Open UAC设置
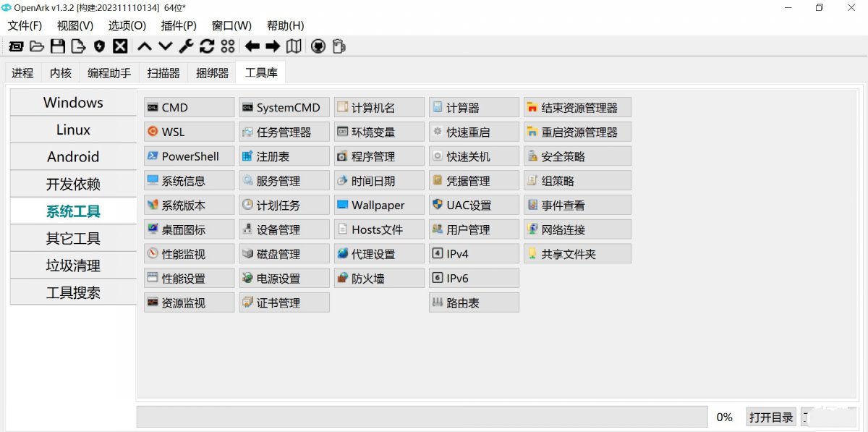868x432 pixels. 474,205
